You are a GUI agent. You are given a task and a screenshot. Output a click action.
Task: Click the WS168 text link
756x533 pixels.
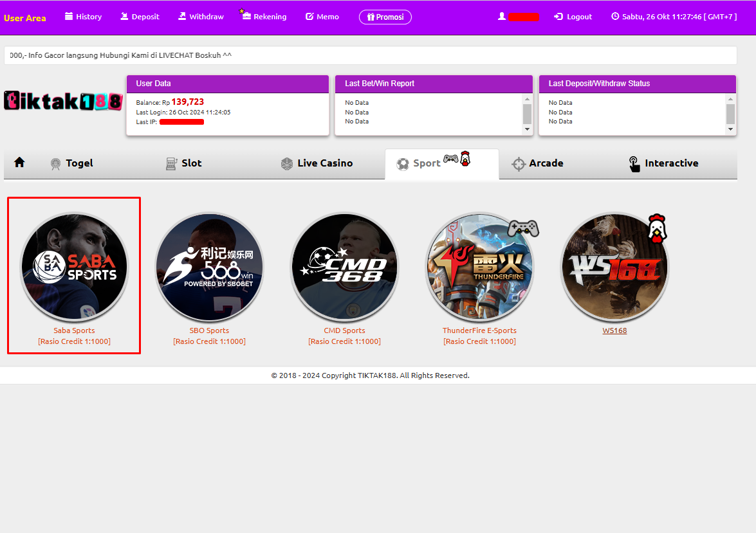point(614,330)
